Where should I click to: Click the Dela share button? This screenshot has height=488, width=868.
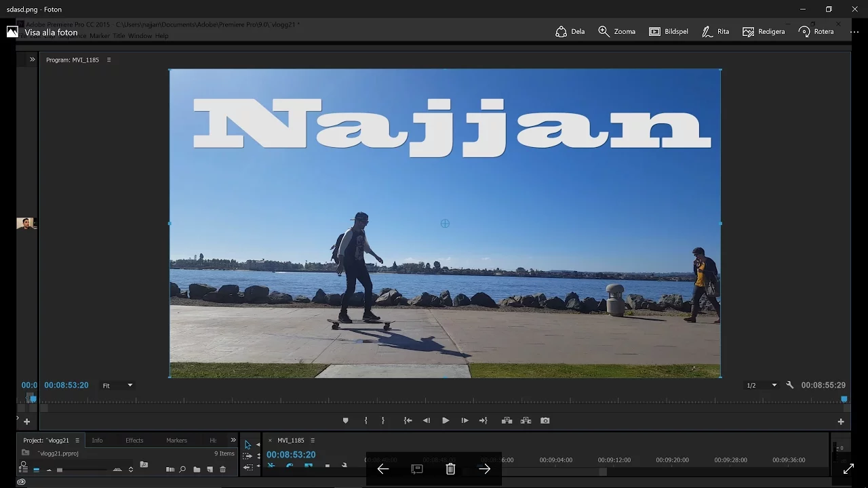click(x=570, y=32)
